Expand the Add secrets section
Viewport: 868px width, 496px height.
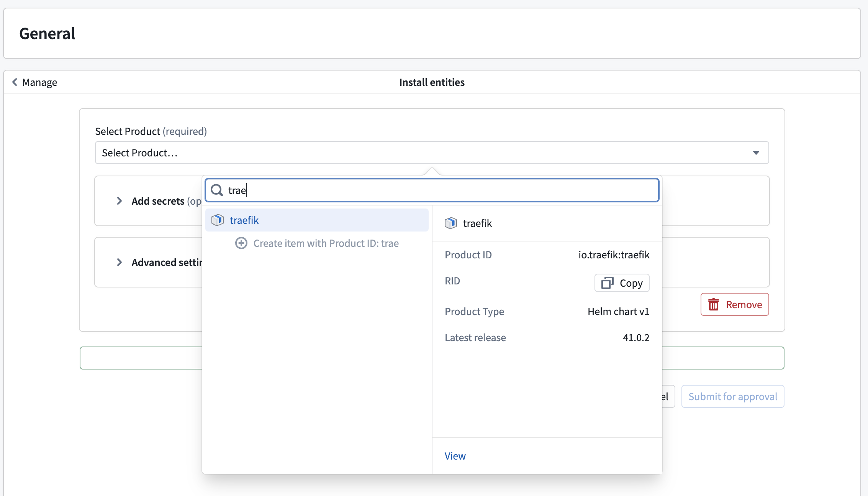[x=120, y=201]
